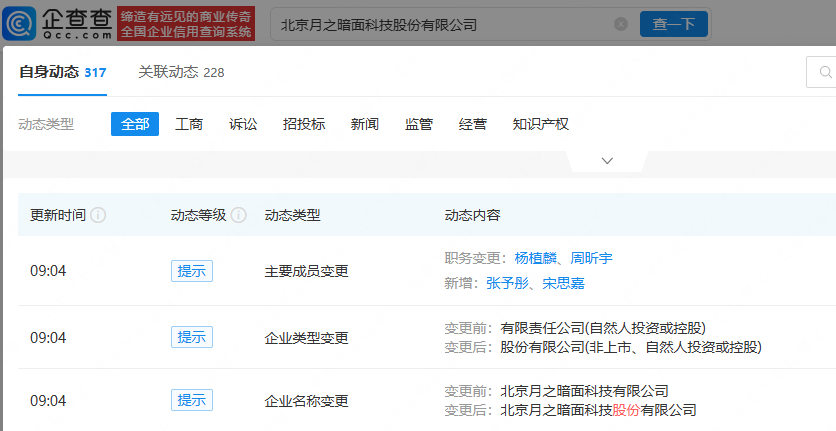Filter dynamics by 监管

[419, 124]
